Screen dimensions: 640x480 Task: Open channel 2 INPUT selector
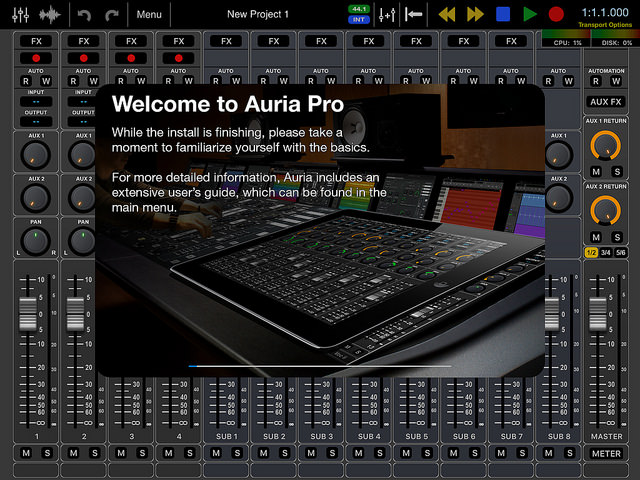point(83,101)
